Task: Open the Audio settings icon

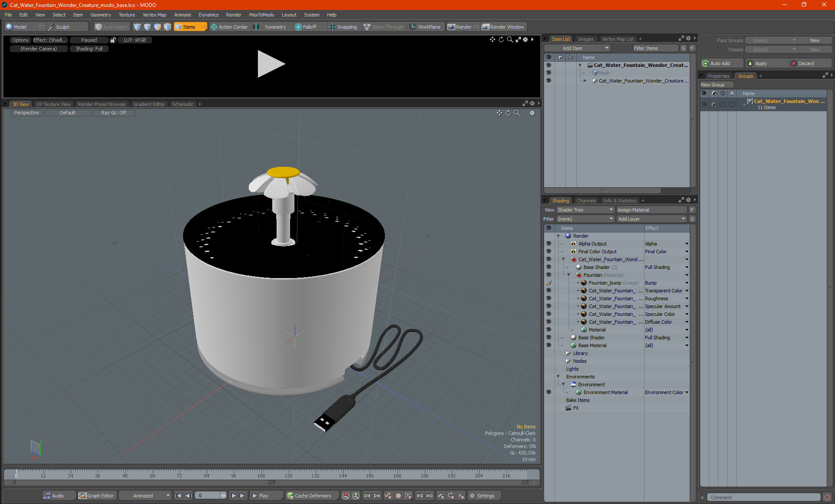Action: pyautogui.click(x=47, y=496)
